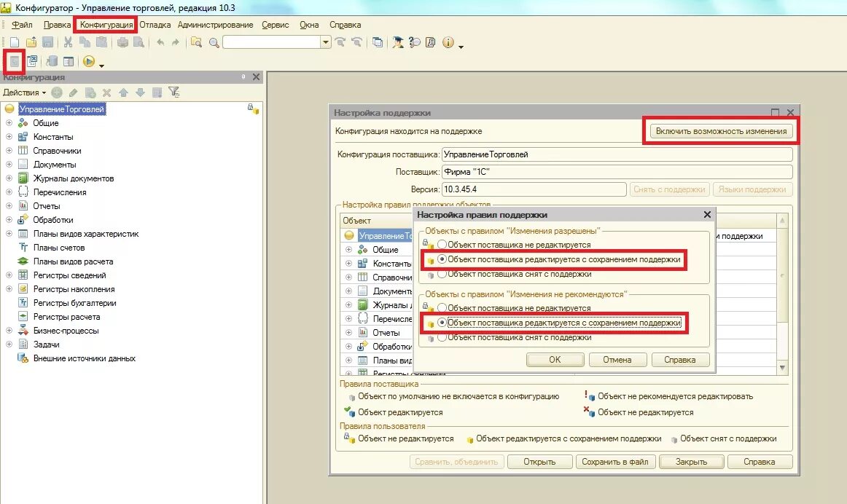Select 'редактируется с сохранением поддержки' under Изменения разрешены
The height and width of the screenshot is (504, 847).
tap(442, 259)
